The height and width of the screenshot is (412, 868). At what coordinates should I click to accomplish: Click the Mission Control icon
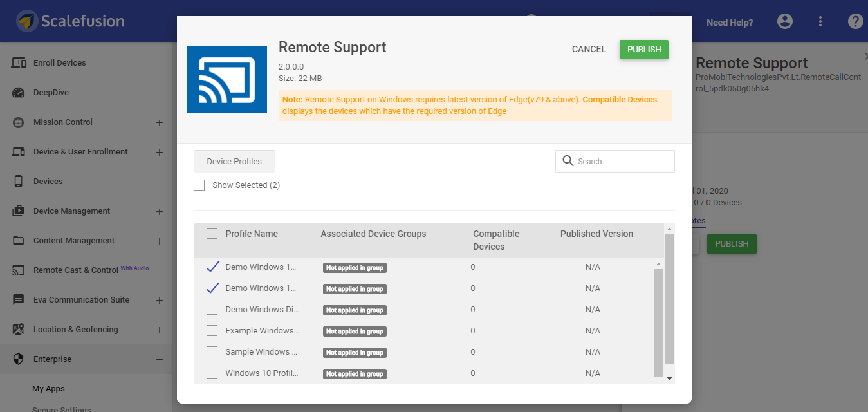(x=19, y=122)
